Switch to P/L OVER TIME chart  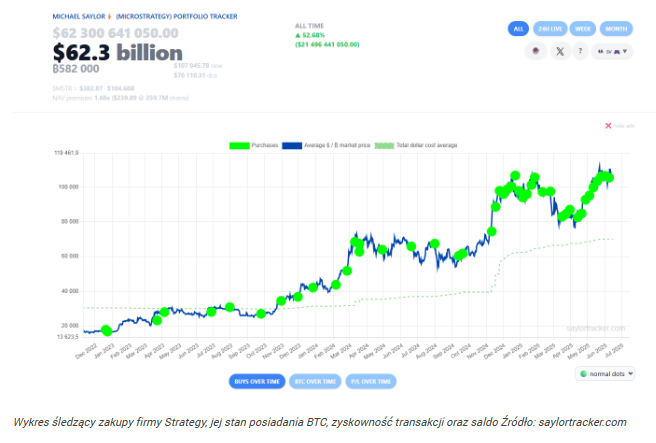click(x=371, y=382)
